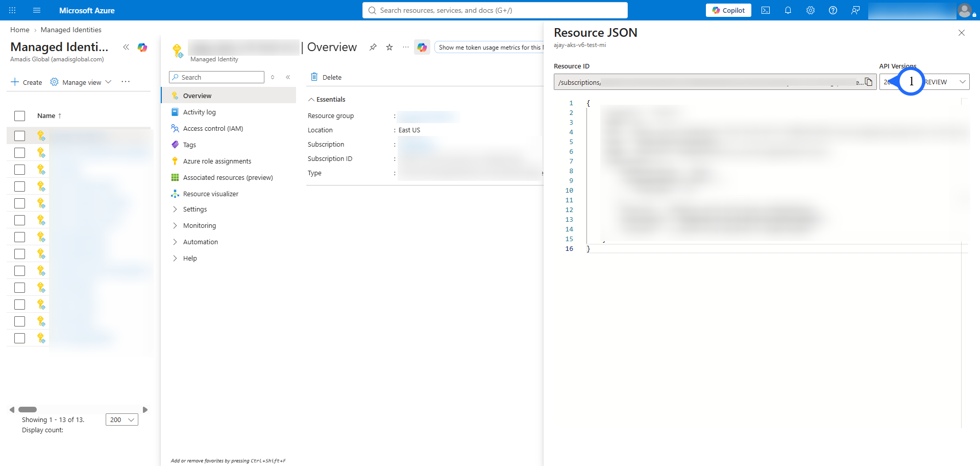Focus the resource menu Search field
The image size is (980, 466).
216,77
